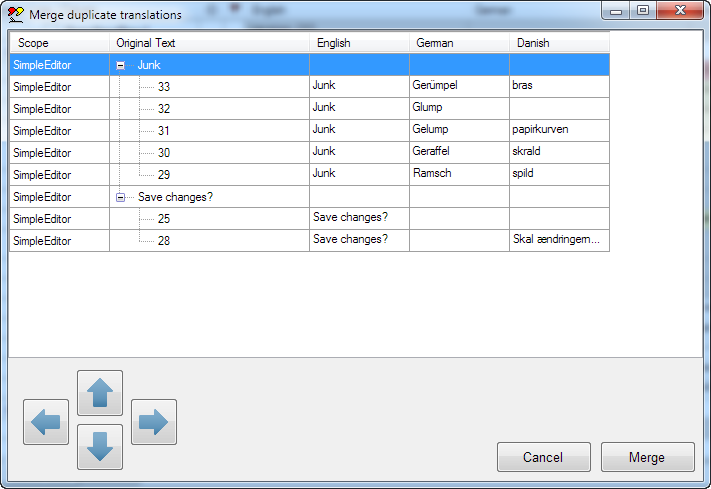Click the Merge button
The width and height of the screenshot is (711, 489).
pos(646,457)
